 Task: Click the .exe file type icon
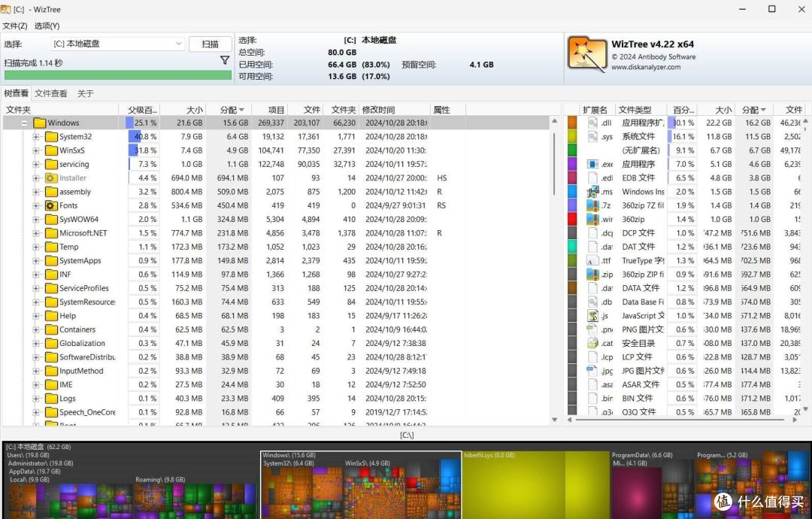point(593,164)
